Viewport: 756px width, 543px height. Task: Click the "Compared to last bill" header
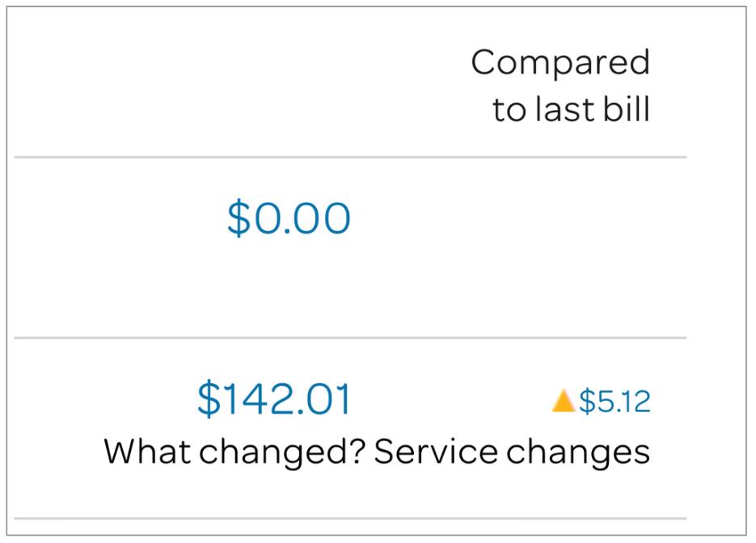point(562,86)
